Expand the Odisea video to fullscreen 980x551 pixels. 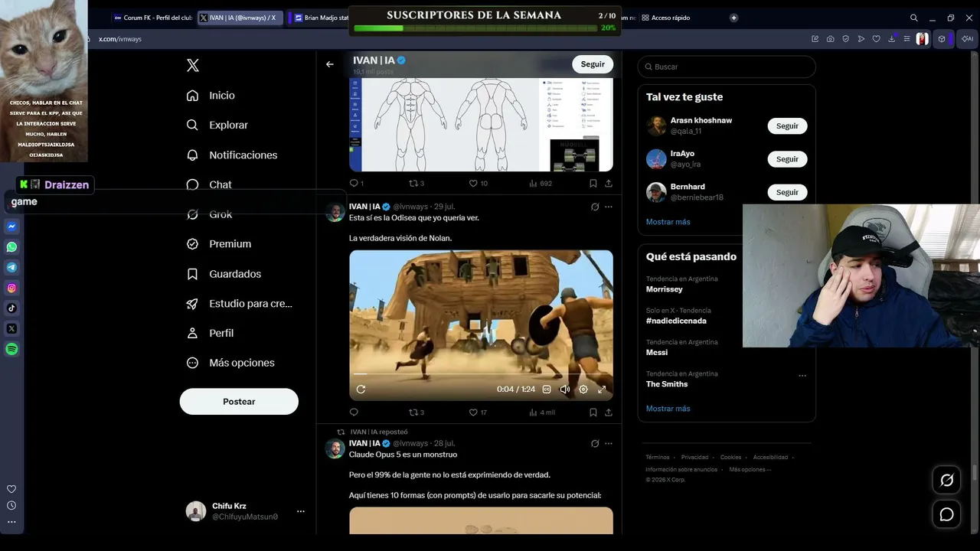[602, 390]
